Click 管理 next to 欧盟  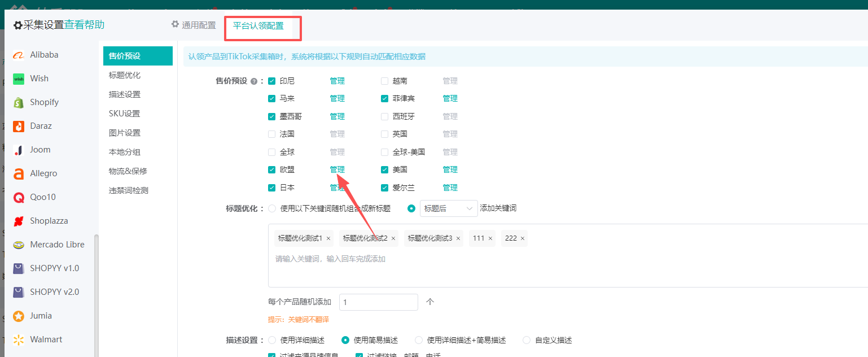point(337,169)
